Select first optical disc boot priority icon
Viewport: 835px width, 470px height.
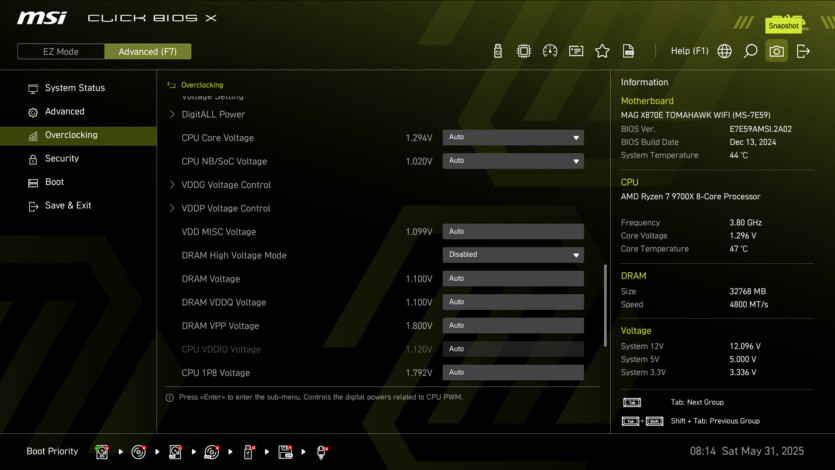coord(138,452)
